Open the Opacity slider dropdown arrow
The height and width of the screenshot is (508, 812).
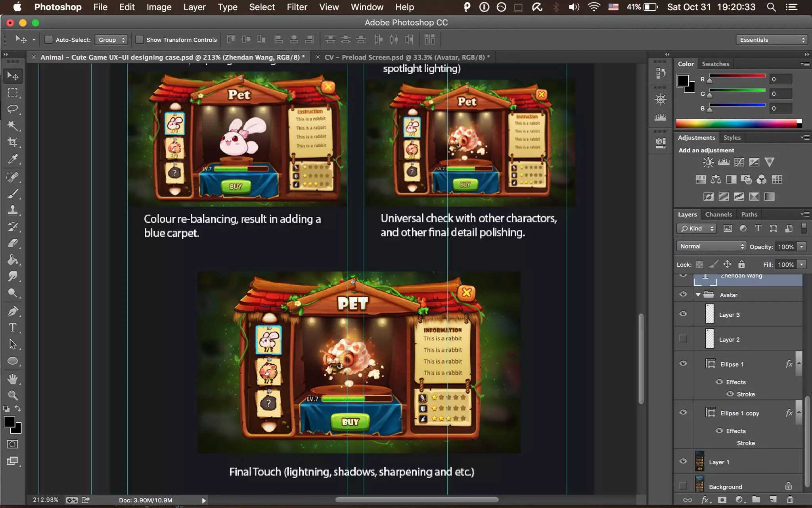click(x=802, y=246)
